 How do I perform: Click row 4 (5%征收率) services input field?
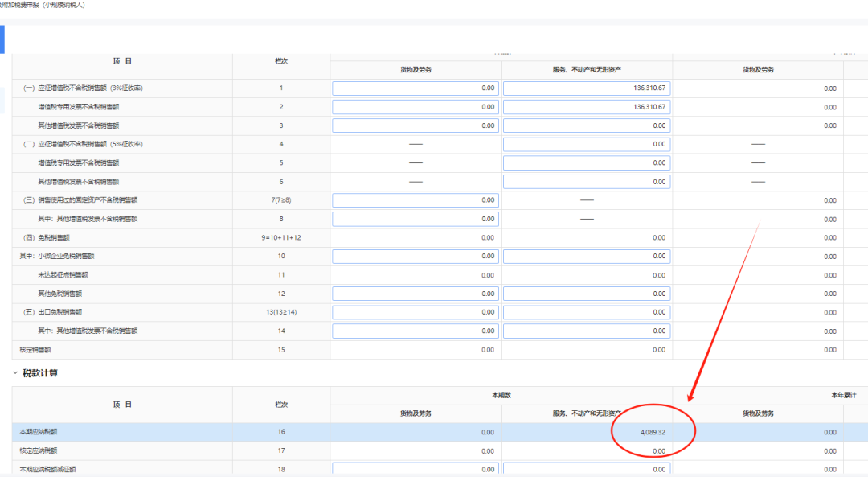586,144
